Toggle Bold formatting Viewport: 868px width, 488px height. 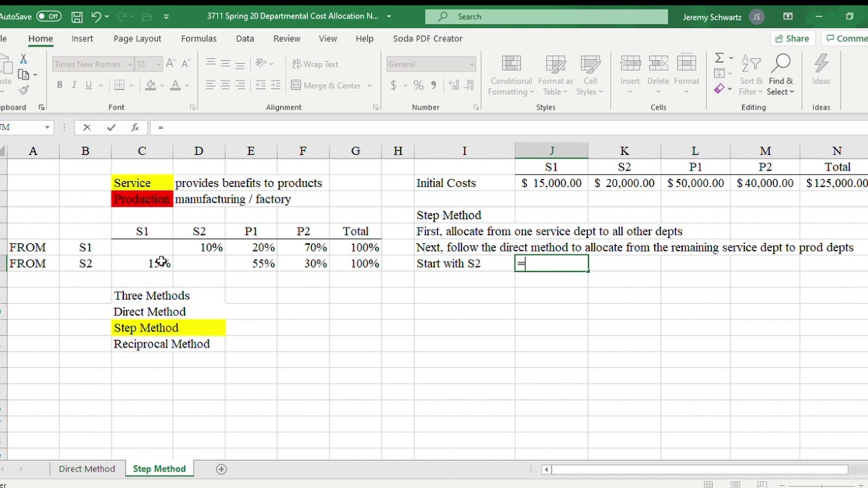(x=60, y=85)
